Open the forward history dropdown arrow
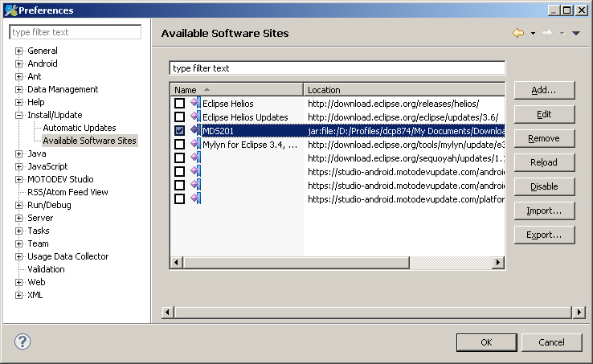The height and width of the screenshot is (364, 593). pos(562,33)
